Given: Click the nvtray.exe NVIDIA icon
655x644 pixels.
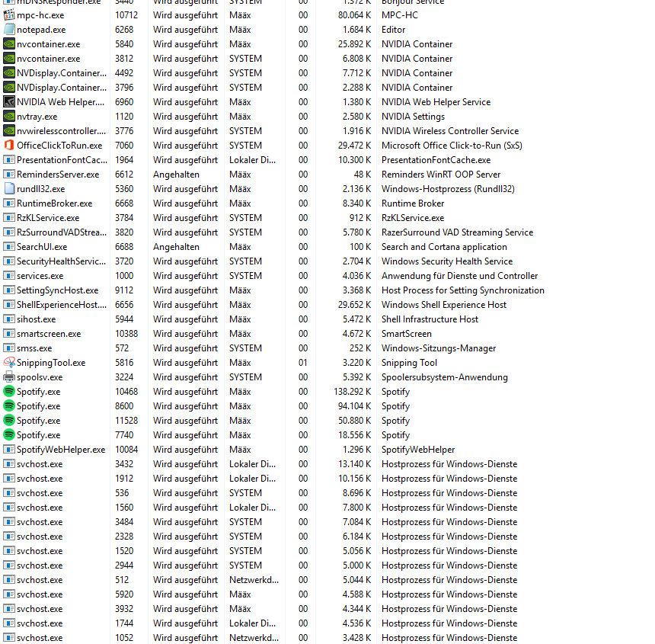Looking at the screenshot, I should click(9, 117).
